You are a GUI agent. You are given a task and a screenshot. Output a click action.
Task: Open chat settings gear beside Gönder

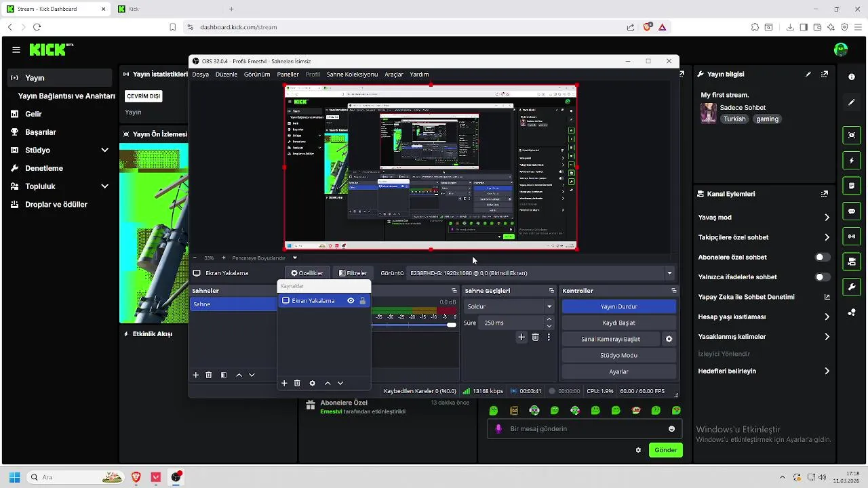click(x=638, y=450)
